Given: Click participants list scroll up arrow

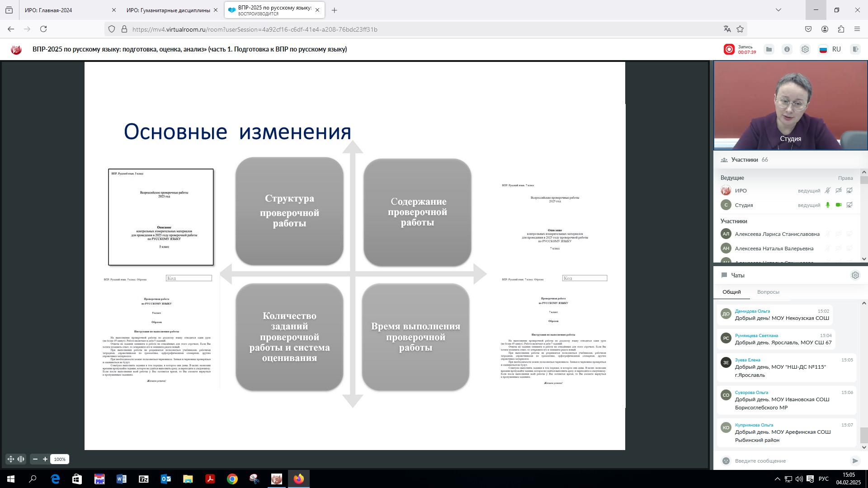Looking at the screenshot, I should 864,172.
